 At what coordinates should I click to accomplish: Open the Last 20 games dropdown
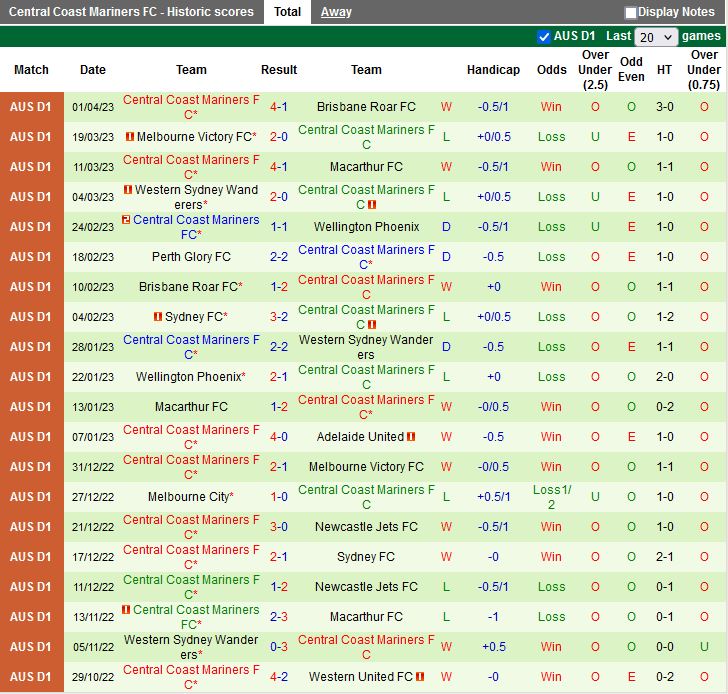(x=656, y=37)
